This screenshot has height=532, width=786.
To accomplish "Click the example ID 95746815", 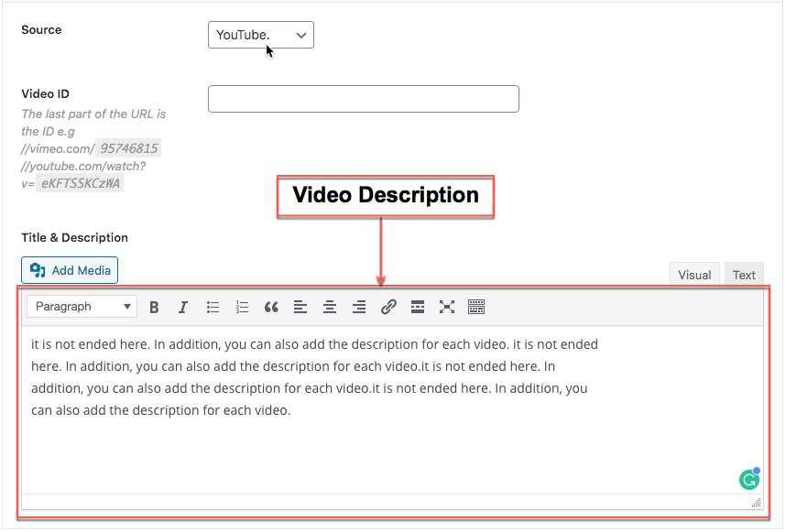I will [129, 148].
